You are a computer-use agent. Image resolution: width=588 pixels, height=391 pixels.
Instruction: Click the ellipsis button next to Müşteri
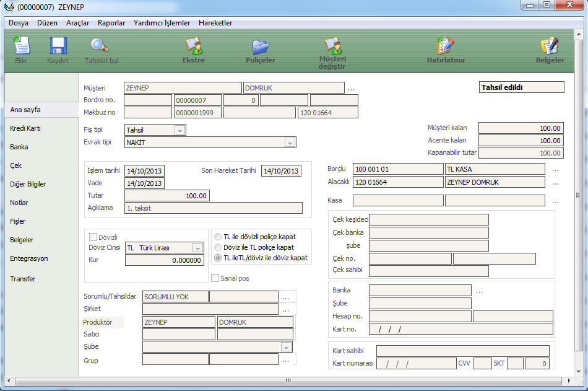351,89
